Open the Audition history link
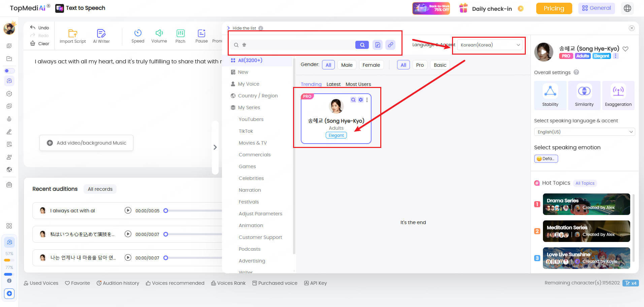 [x=118, y=283]
